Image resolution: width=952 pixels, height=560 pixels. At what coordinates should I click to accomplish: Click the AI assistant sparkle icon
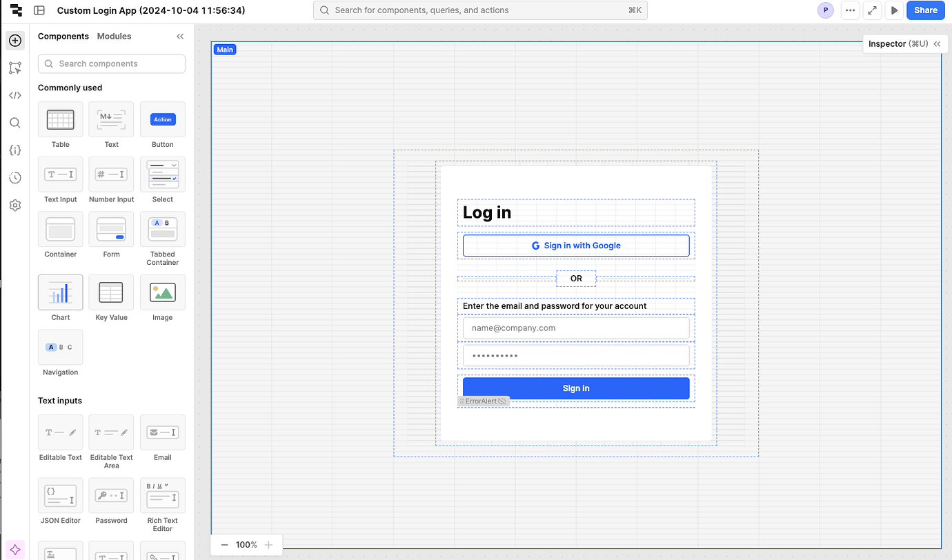coord(14,549)
